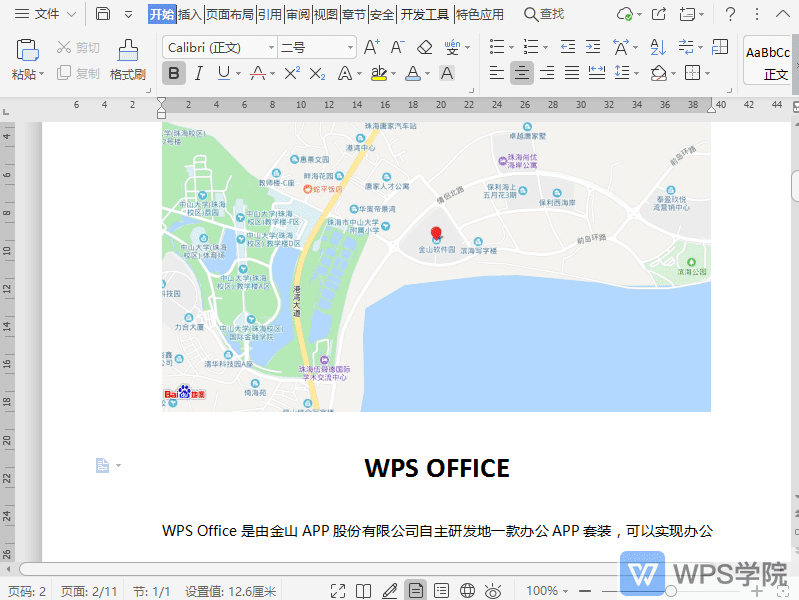The width and height of the screenshot is (799, 600).
Task: Collapse the ribbon with the up arrow
Action: coord(783,14)
